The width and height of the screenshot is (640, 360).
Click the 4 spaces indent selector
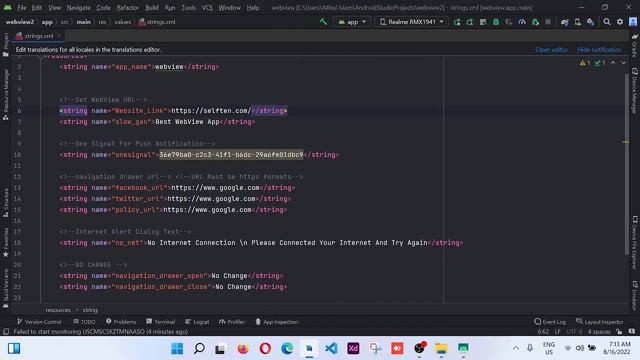[599, 331]
